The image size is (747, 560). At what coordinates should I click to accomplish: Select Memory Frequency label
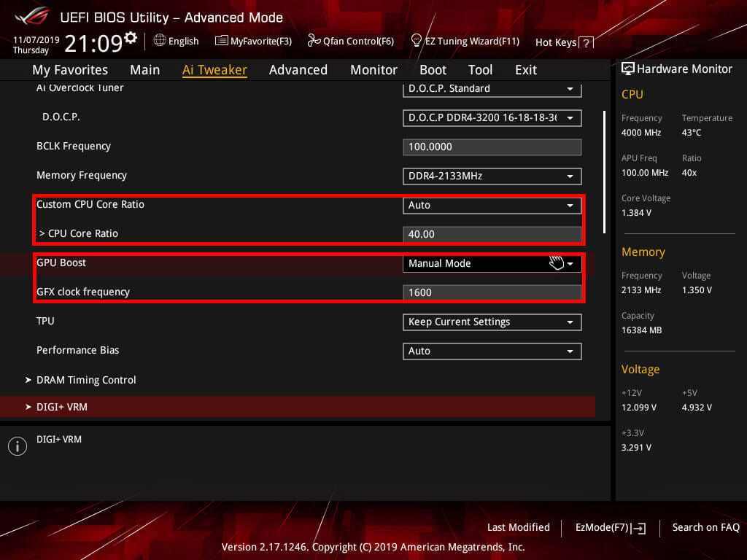click(82, 175)
